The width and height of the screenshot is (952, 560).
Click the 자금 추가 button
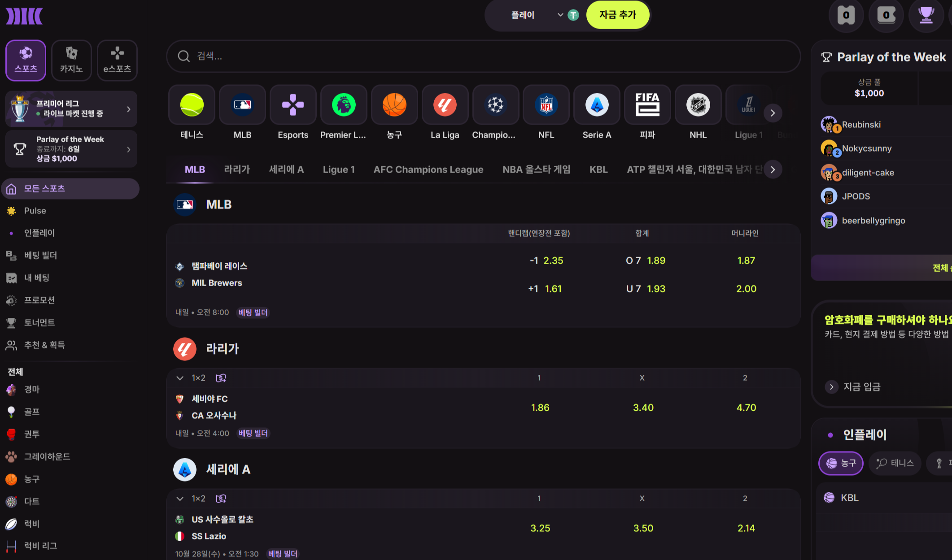[618, 15]
